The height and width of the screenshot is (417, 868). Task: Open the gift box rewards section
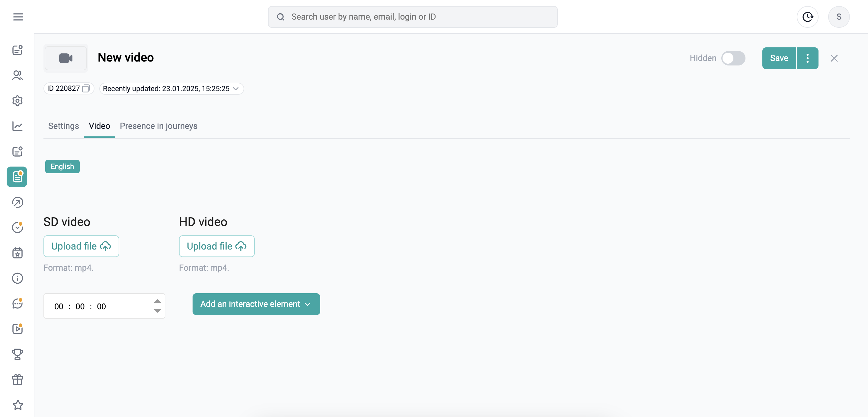click(x=18, y=380)
